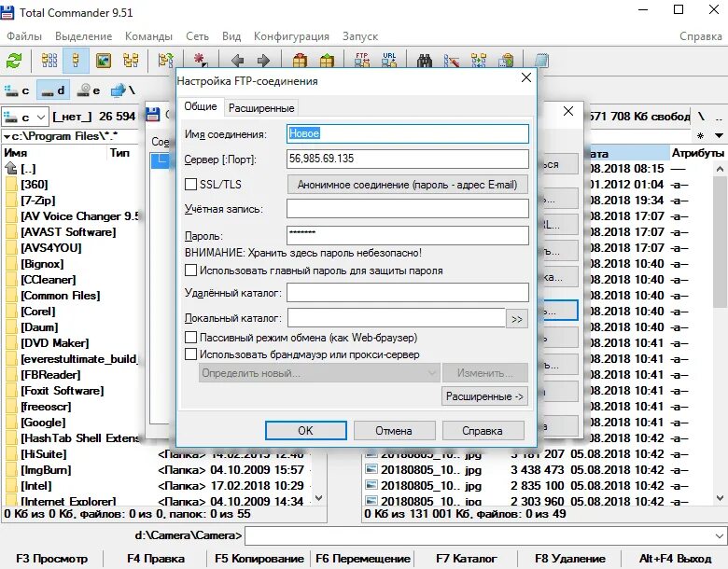Open the Файлы menu
The image size is (728, 569).
(24, 36)
